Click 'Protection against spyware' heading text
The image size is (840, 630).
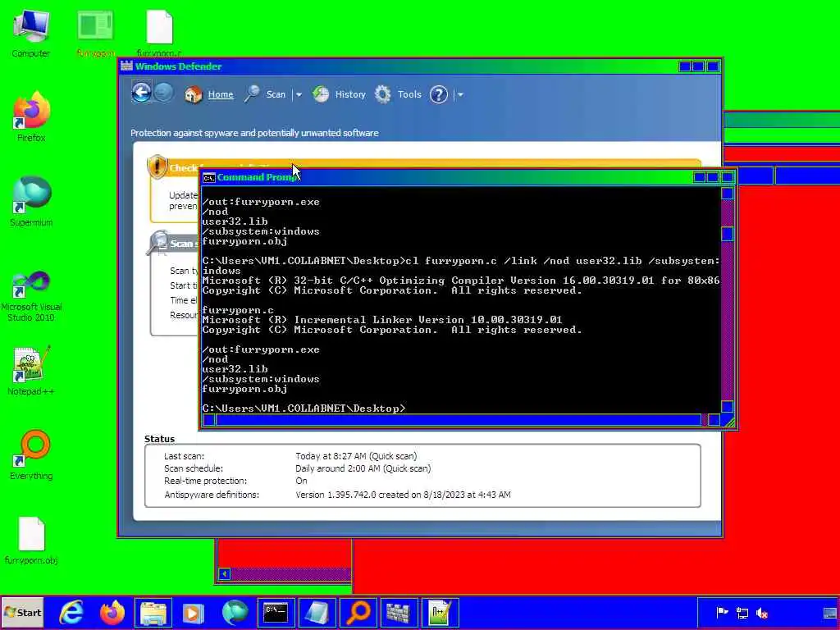click(254, 133)
